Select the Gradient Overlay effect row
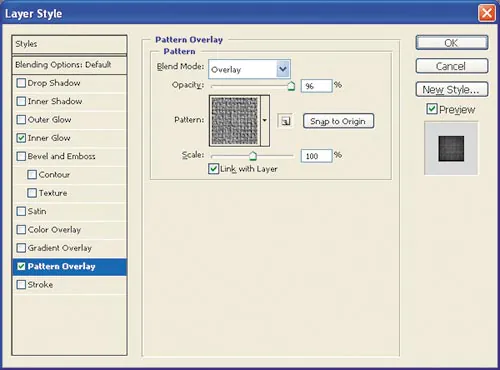Image resolution: width=500 pixels, height=370 pixels. (x=69, y=248)
